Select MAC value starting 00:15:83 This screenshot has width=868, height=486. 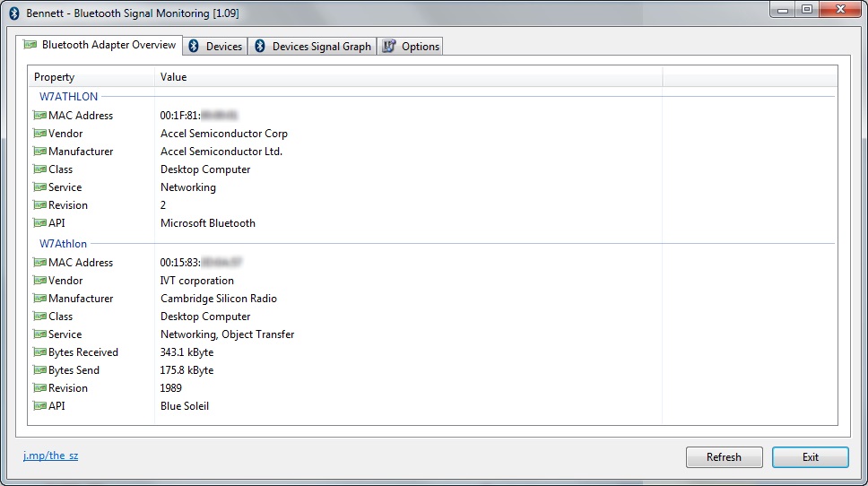201,263
